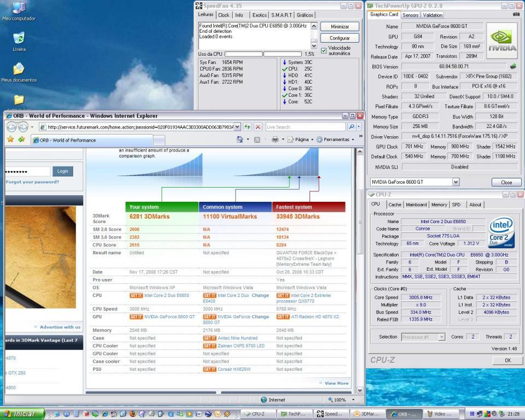Switch to 3DMark taskbar button
Viewport: 525px width, 420px height.
367,414
